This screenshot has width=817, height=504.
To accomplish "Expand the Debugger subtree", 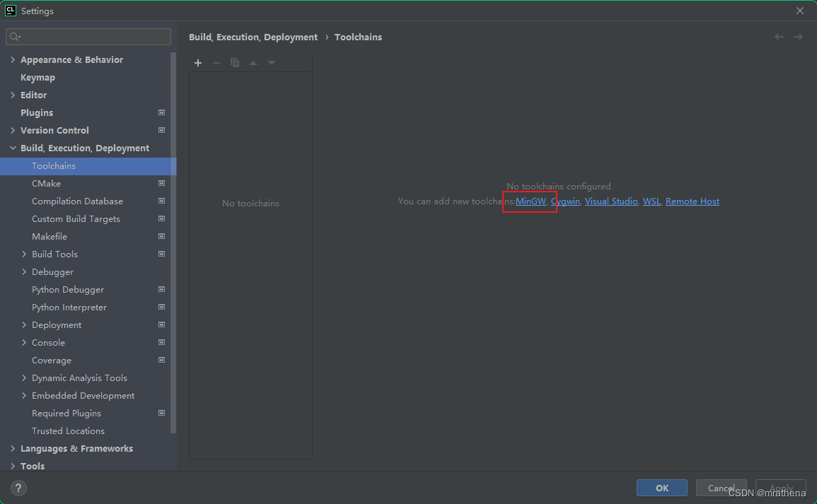I will tap(24, 272).
